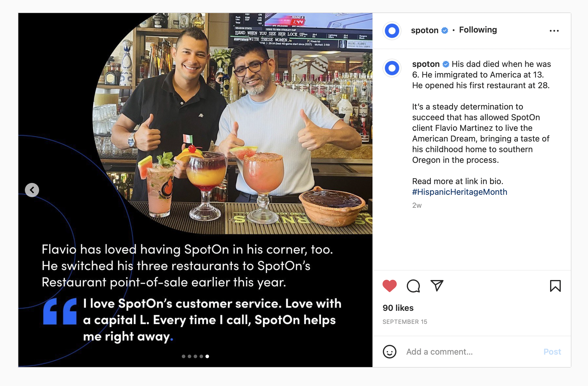Open emoji picker smiley icon
This screenshot has height=386, width=588.
(389, 352)
